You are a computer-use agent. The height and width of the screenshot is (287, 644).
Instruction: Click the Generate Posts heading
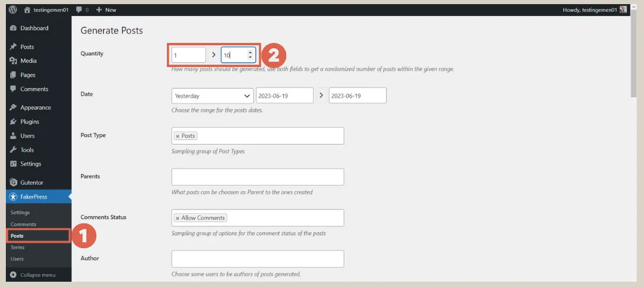click(x=112, y=30)
